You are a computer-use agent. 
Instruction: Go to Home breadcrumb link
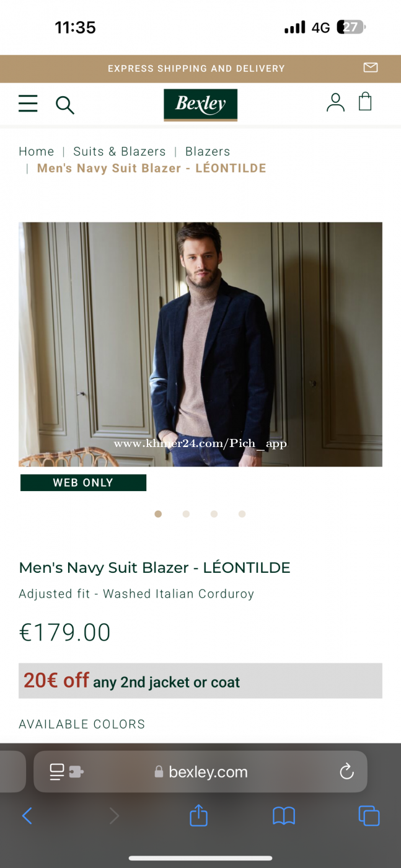[x=37, y=151]
